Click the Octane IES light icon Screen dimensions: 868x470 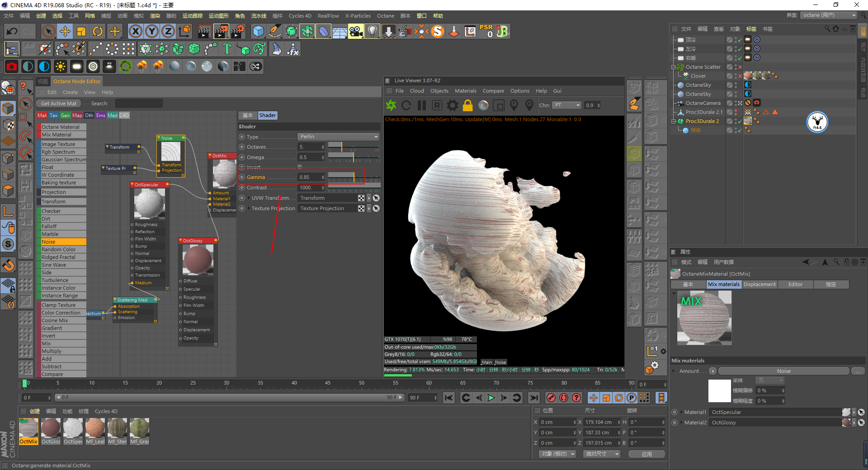(109, 66)
